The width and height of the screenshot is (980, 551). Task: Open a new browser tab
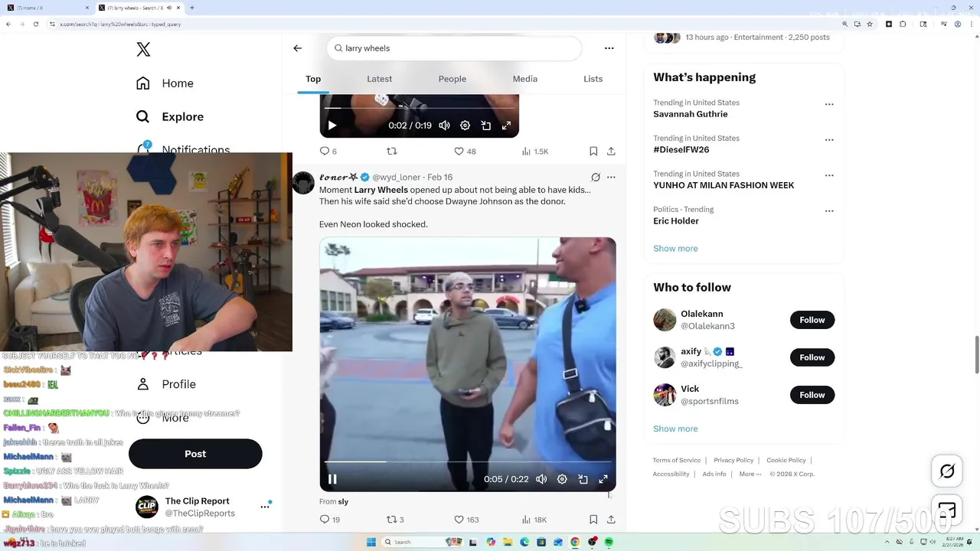point(191,8)
